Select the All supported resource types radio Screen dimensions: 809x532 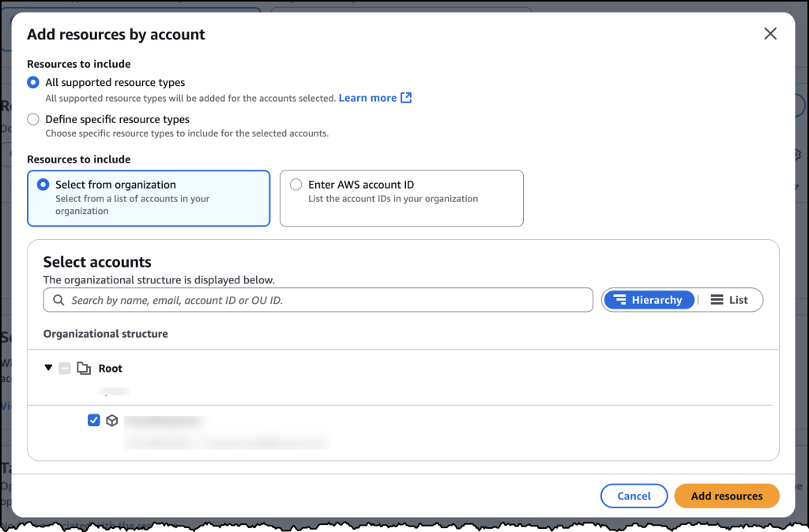point(32,82)
